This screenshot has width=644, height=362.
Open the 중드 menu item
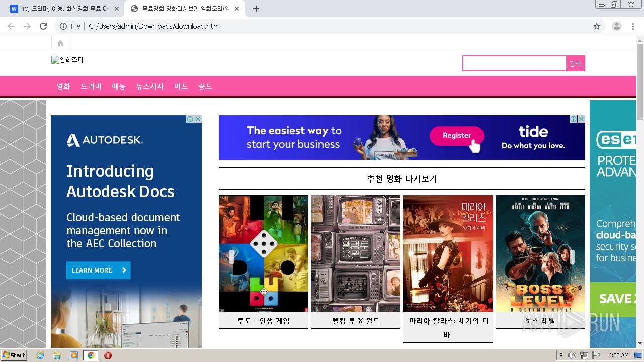point(205,86)
